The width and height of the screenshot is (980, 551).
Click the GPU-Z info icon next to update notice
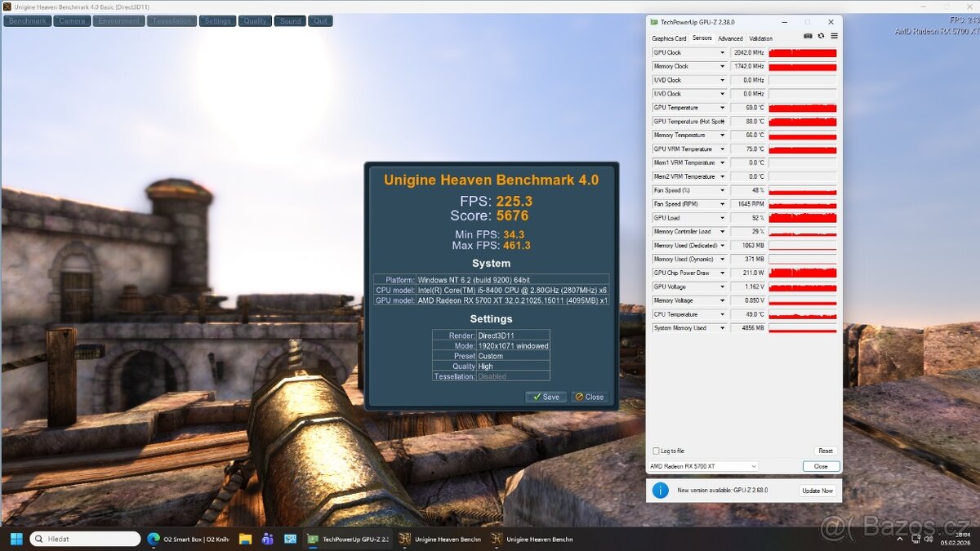pos(659,490)
